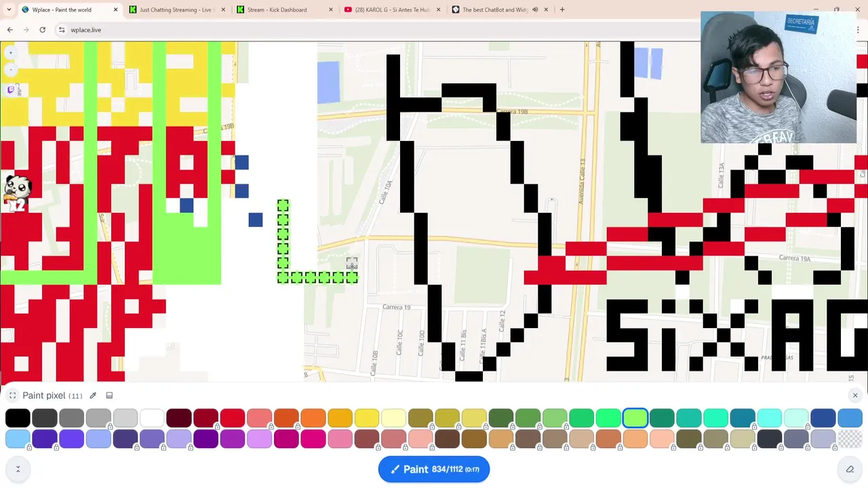
Task: Open the tab search dropdown
Action: point(10,9)
